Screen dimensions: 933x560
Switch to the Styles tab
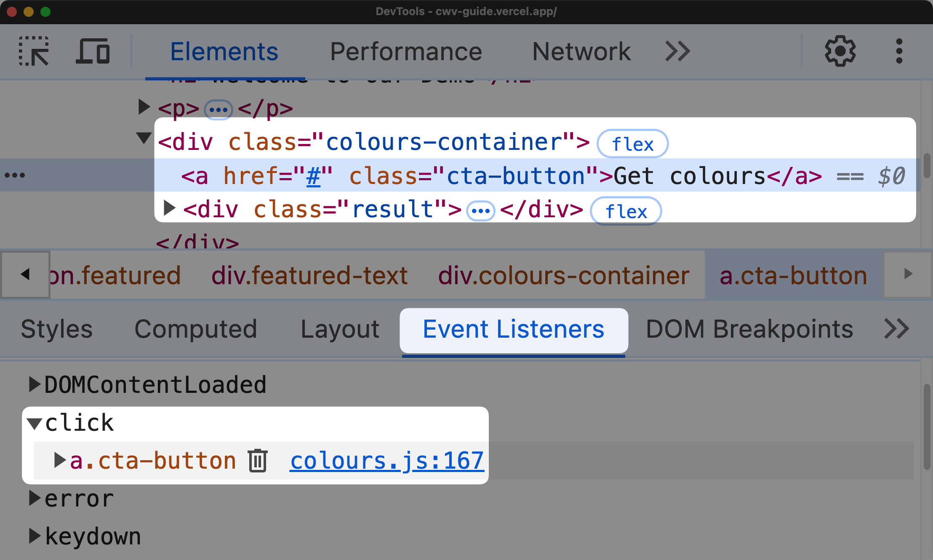click(56, 329)
